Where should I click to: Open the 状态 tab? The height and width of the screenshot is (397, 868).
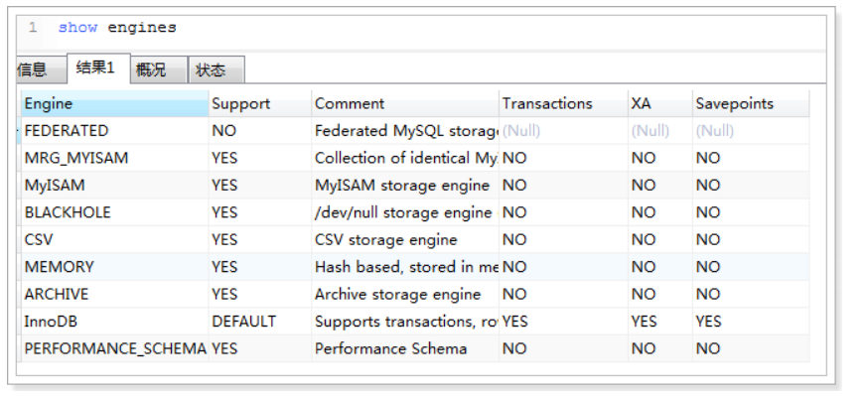tap(217, 70)
